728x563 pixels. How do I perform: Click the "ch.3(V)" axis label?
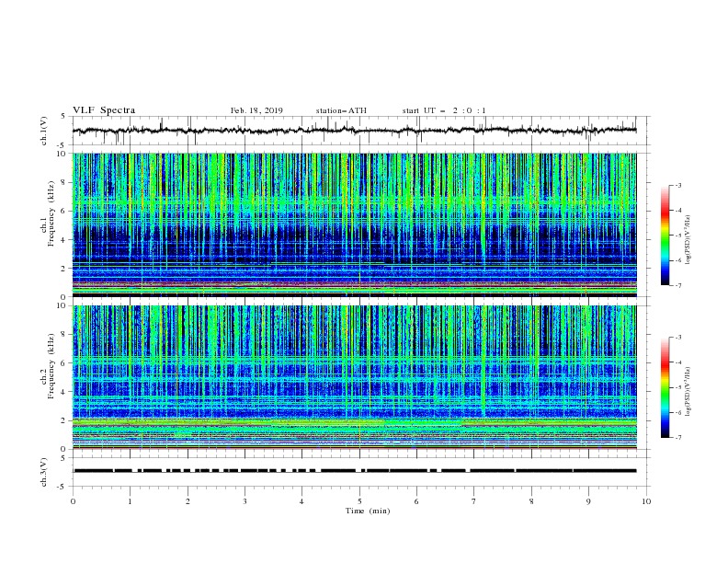point(44,472)
